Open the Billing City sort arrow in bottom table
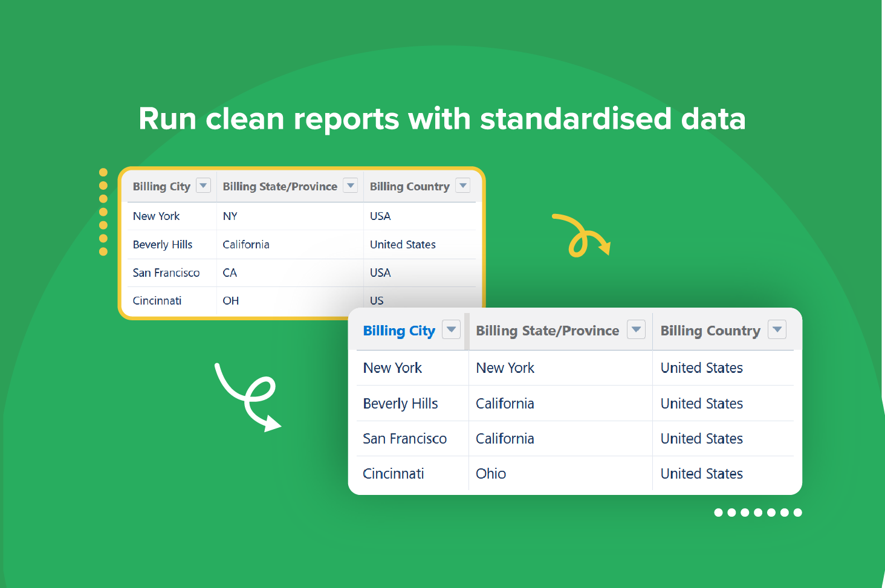Viewport: 885px width, 588px height. [451, 330]
